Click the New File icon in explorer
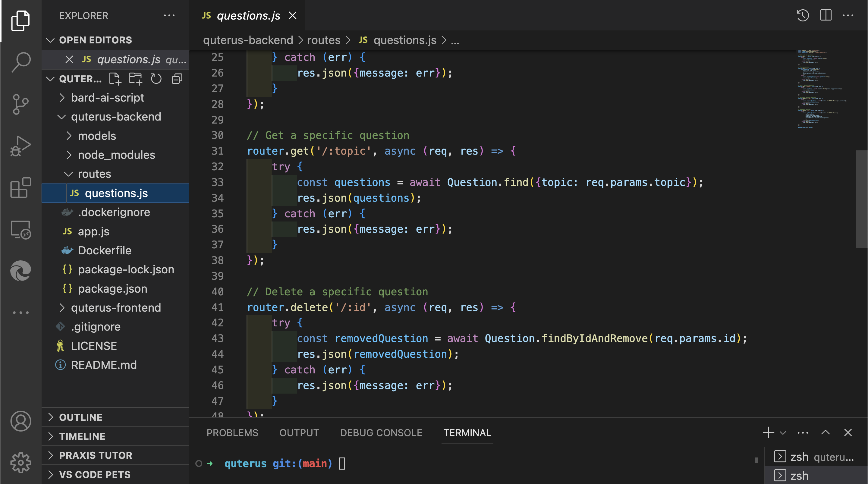Image resolution: width=868 pixels, height=484 pixels. click(115, 79)
